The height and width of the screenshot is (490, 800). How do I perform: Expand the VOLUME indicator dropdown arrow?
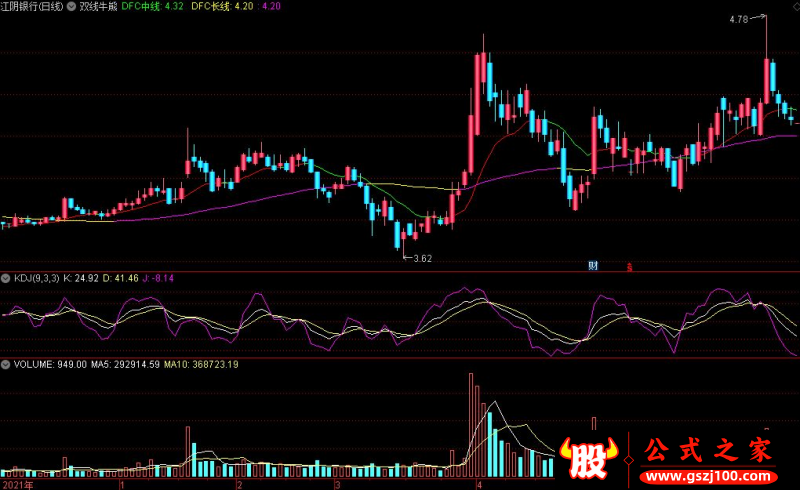tap(6, 364)
